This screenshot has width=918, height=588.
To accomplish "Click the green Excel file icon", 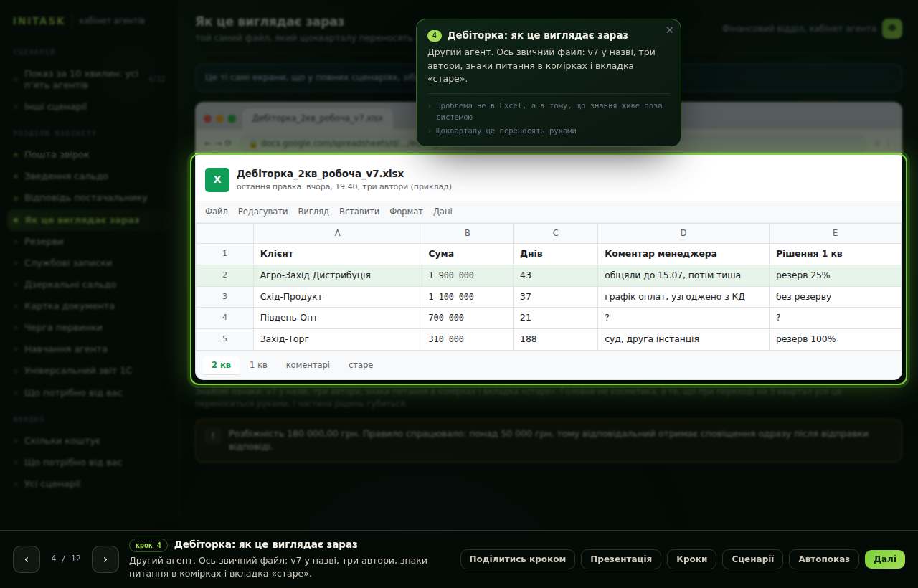I will (217, 180).
